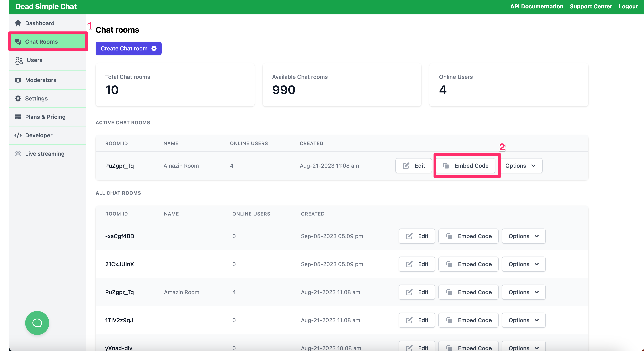Click the edit pencil icon for 1TlV2z9qJ
This screenshot has height=351, width=644.
(409, 320)
